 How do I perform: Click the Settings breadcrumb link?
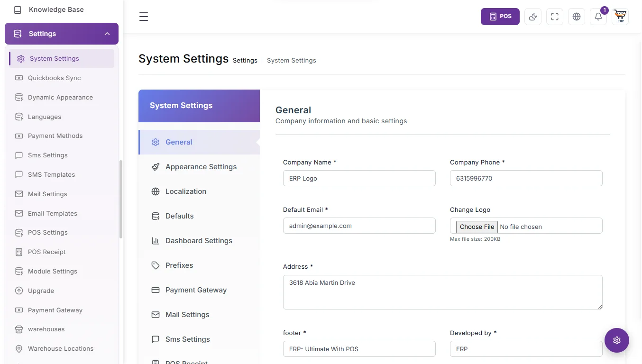coord(245,61)
